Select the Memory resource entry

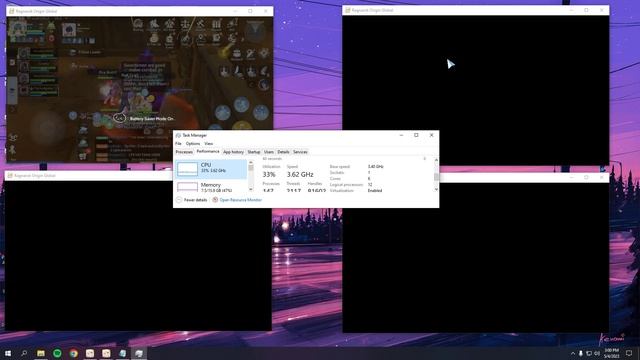point(211,187)
